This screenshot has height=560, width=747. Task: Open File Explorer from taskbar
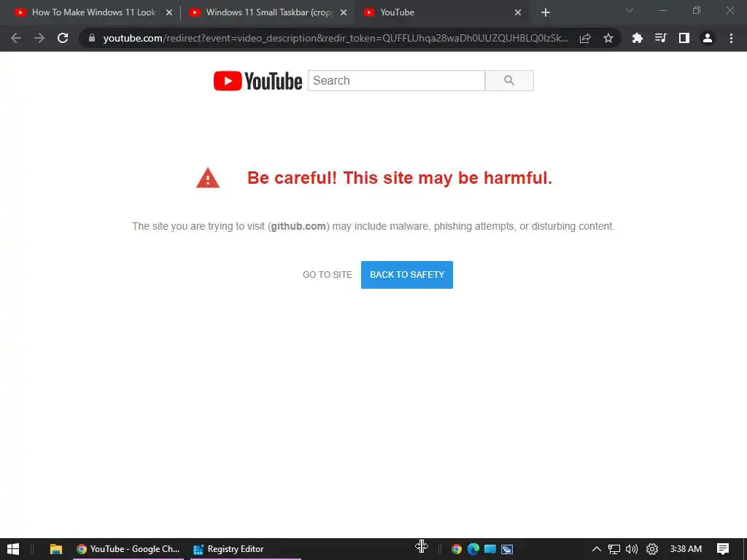[x=55, y=549]
